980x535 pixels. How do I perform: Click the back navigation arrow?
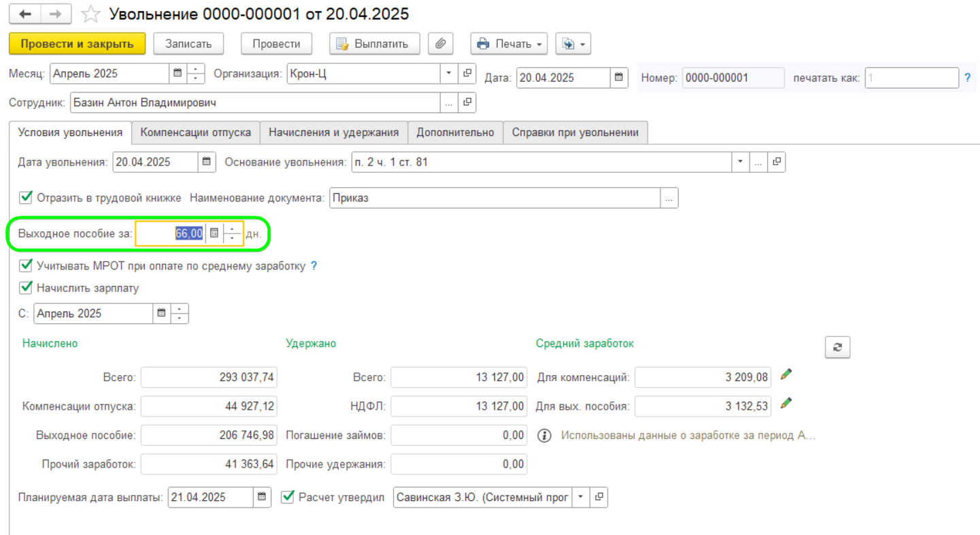click(25, 14)
